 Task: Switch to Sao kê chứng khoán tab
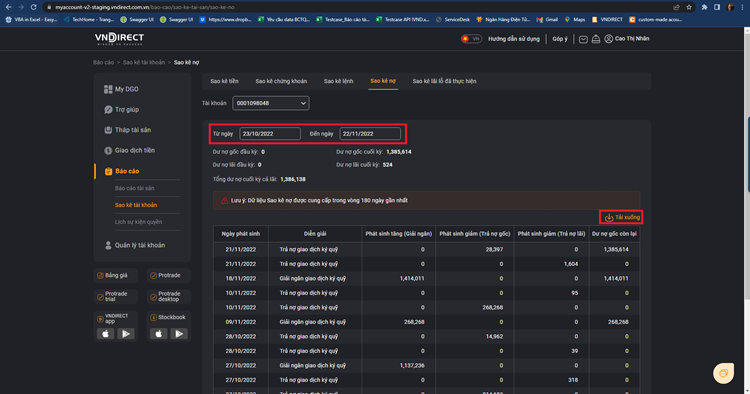click(281, 81)
